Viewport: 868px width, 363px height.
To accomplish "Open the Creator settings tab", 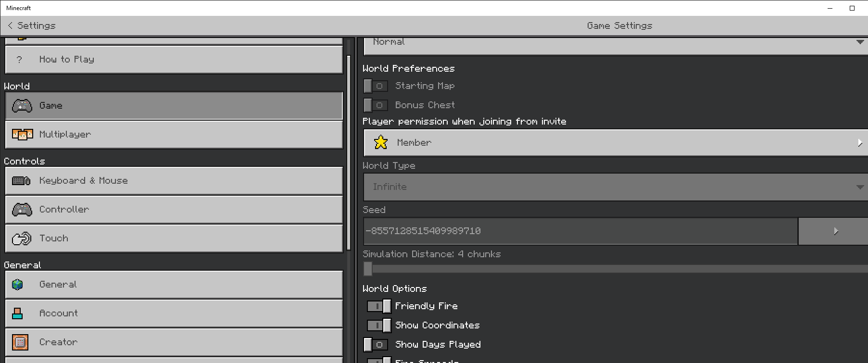I will 174,342.
